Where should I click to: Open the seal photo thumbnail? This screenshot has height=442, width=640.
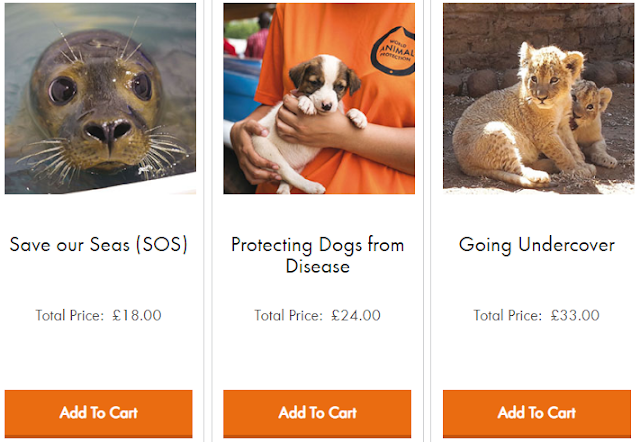coord(100,98)
